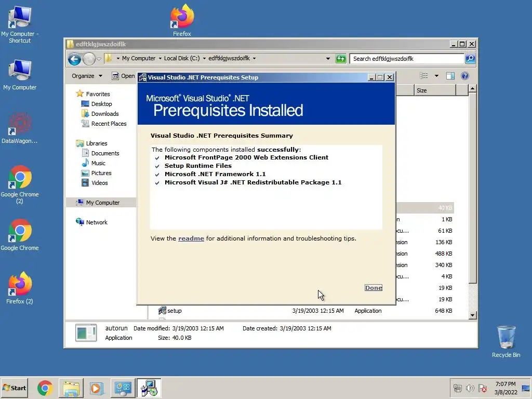Image resolution: width=532 pixels, height=399 pixels.
Task: Click the Action Center flag tray icon
Action: point(483,388)
